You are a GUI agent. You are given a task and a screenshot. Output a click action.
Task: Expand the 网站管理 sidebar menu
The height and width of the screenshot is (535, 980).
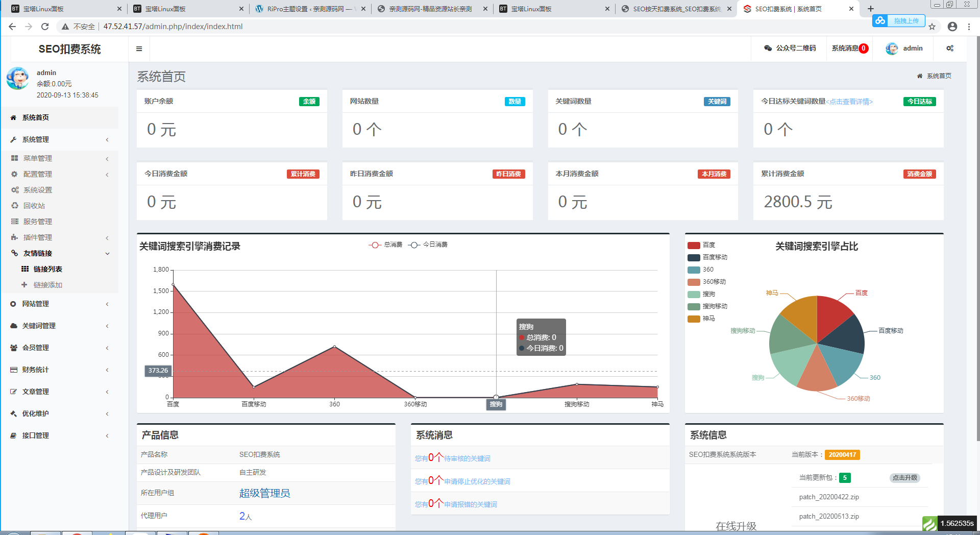[59, 304]
